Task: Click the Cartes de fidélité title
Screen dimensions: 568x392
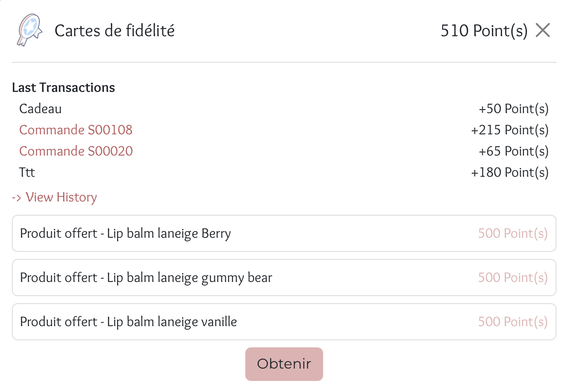Action: coord(114,31)
